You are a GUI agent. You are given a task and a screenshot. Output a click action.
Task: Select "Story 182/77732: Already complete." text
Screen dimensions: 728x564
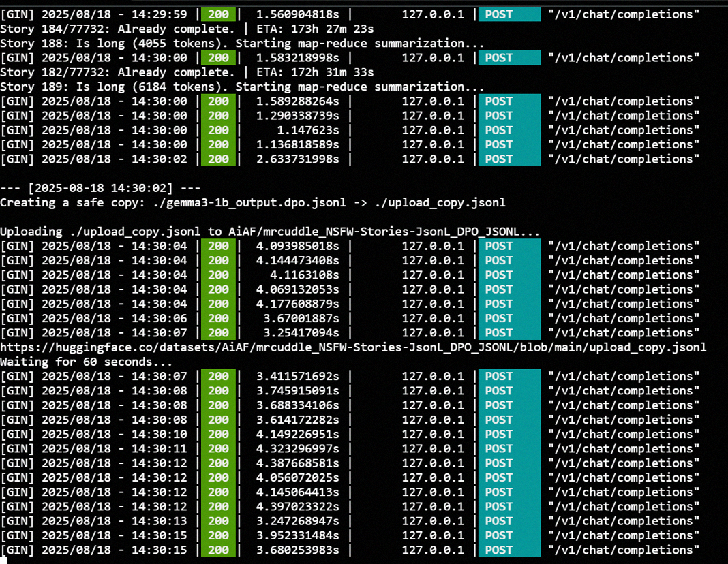(117, 72)
